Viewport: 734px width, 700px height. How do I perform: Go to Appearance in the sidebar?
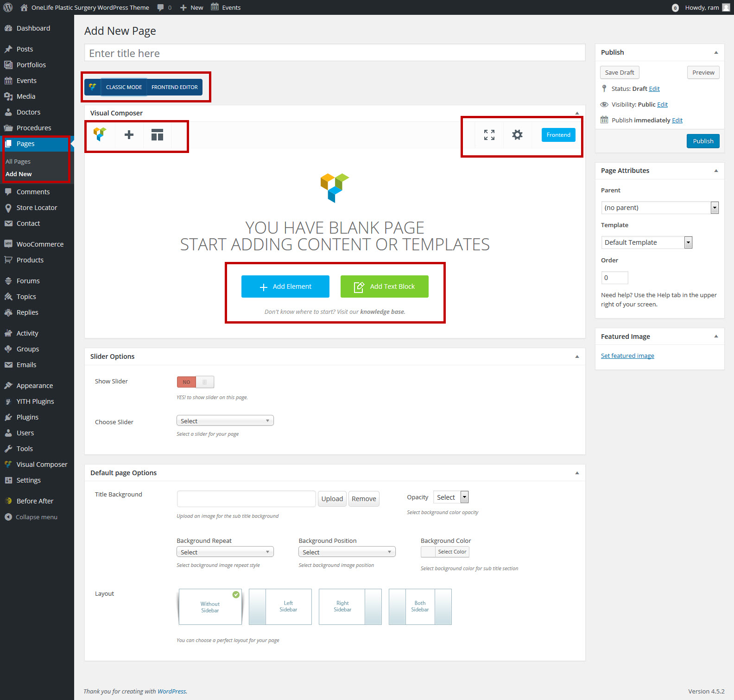tap(35, 386)
